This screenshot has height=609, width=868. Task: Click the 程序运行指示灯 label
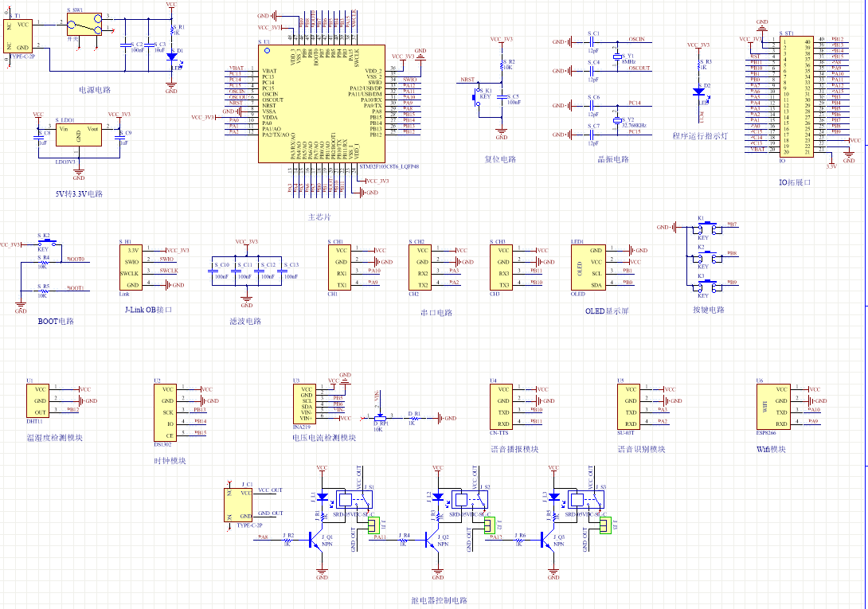700,135
